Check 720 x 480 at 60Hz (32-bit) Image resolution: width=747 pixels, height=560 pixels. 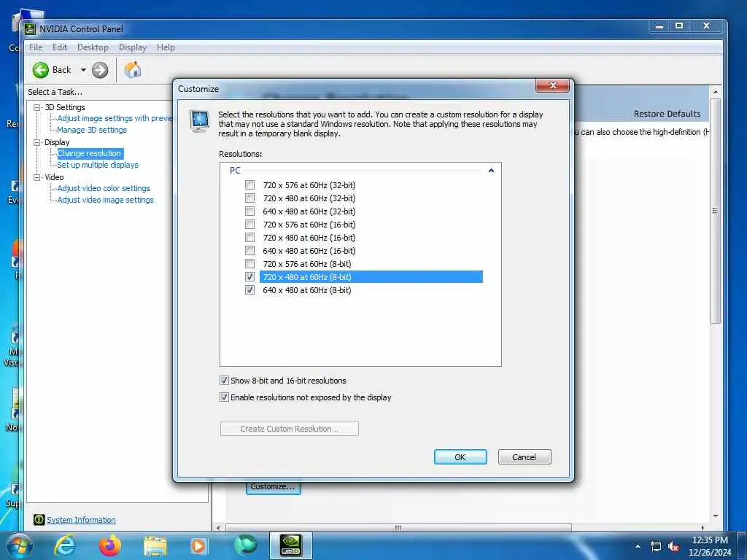click(249, 198)
